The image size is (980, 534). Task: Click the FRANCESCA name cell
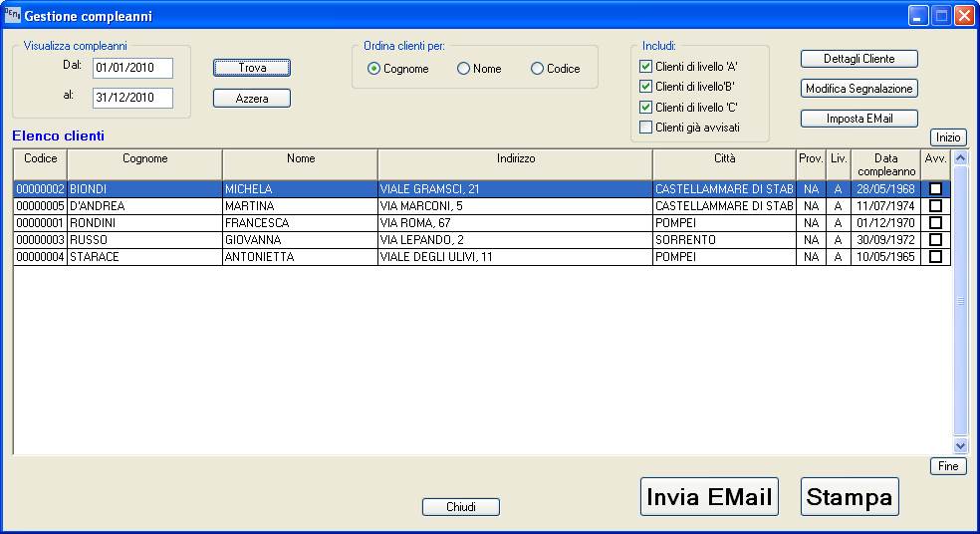pyautogui.click(x=300, y=222)
